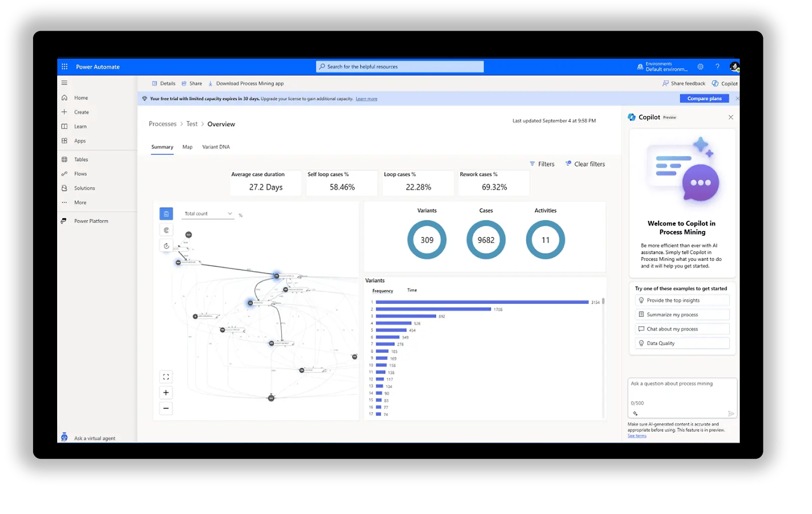Viewport: 812px width, 514px height.
Task: Open the Total count dropdown
Action: tap(208, 214)
